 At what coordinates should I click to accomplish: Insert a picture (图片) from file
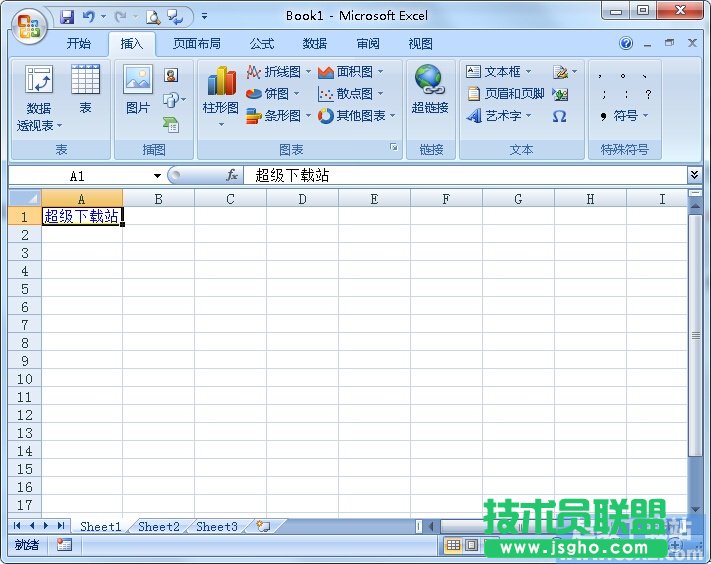tap(137, 90)
